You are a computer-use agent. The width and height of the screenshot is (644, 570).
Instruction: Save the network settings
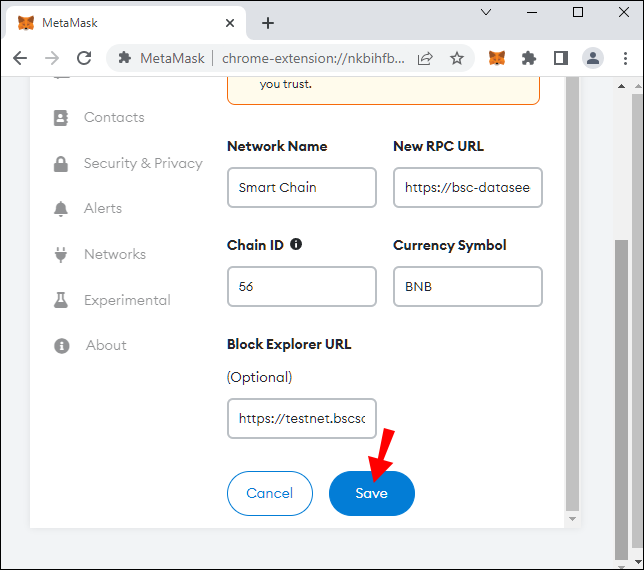coord(371,493)
